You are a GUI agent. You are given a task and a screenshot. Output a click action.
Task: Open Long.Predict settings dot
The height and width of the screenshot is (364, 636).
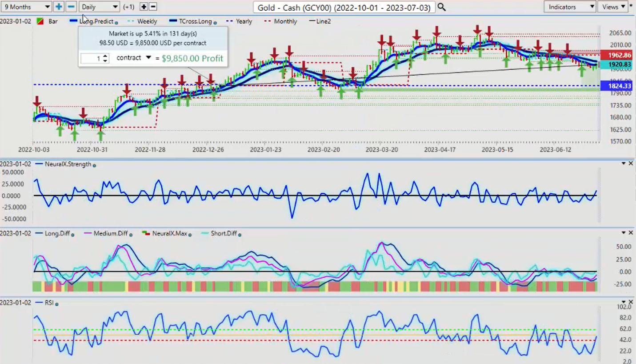coord(116,22)
